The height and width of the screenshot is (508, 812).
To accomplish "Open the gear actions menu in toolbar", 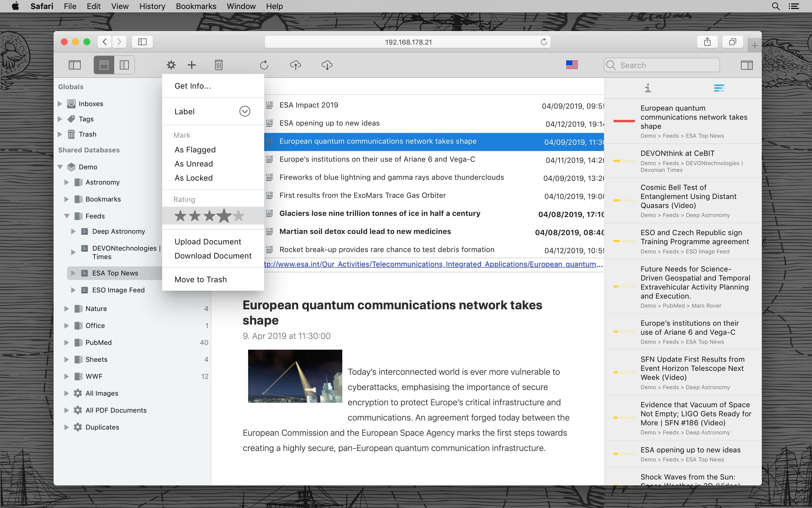I will [x=171, y=65].
